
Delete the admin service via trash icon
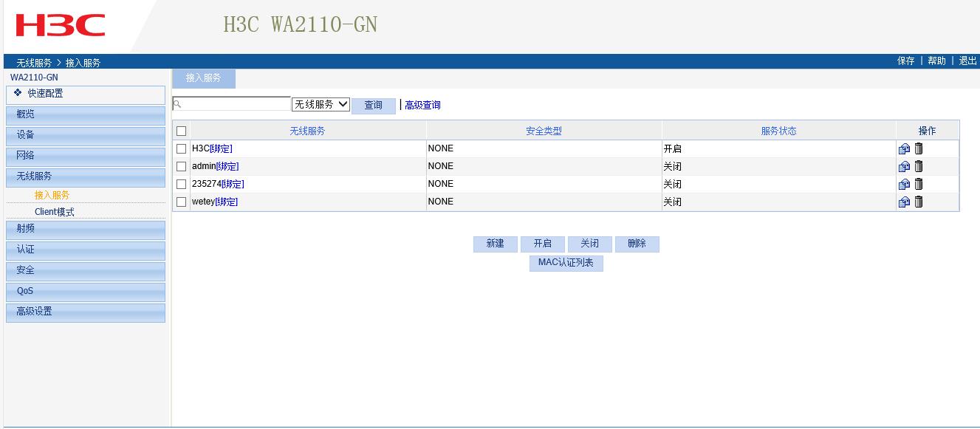pos(919,166)
